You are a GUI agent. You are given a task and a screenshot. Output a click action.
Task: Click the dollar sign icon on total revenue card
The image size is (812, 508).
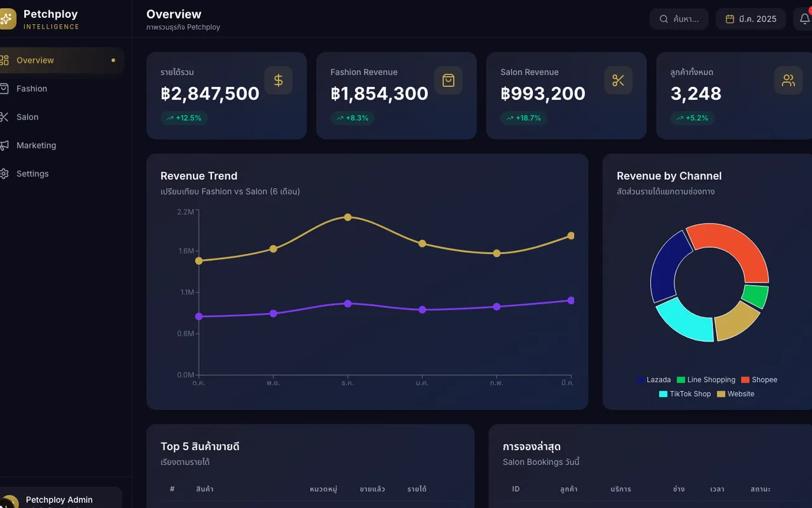coord(278,81)
